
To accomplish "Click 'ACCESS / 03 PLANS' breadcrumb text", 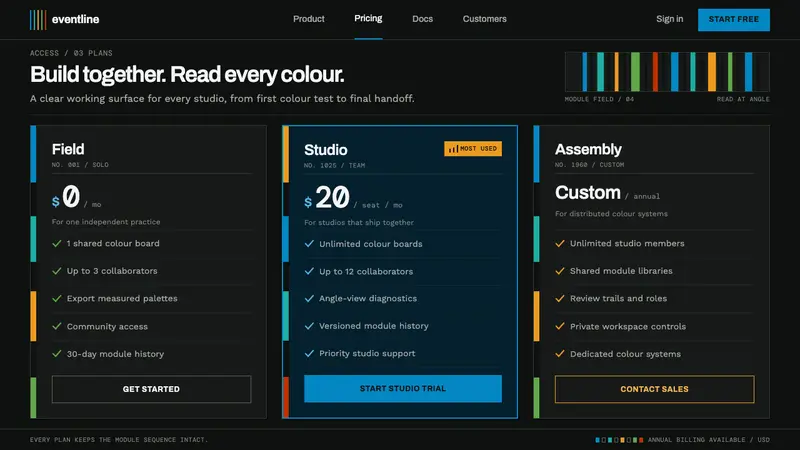I will click(71, 53).
